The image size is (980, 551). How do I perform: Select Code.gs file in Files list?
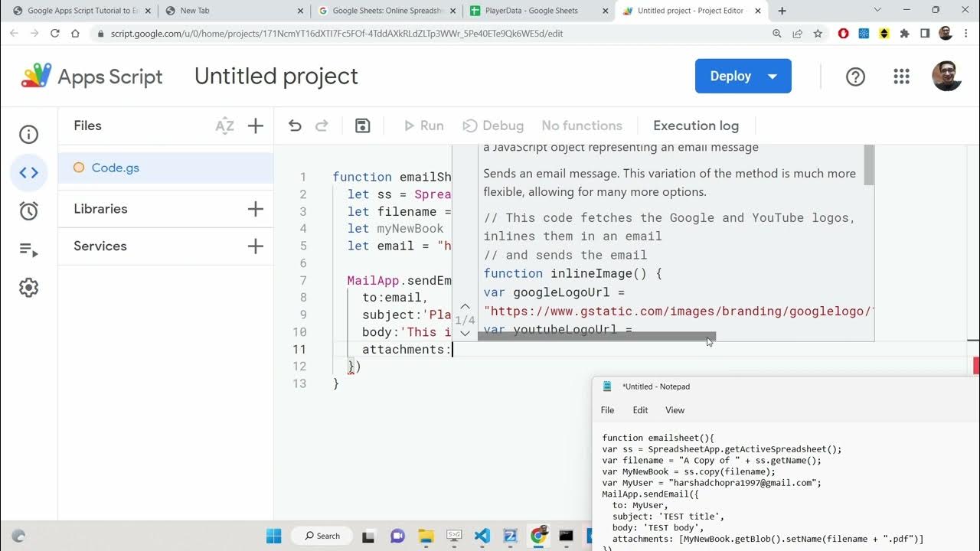click(115, 168)
